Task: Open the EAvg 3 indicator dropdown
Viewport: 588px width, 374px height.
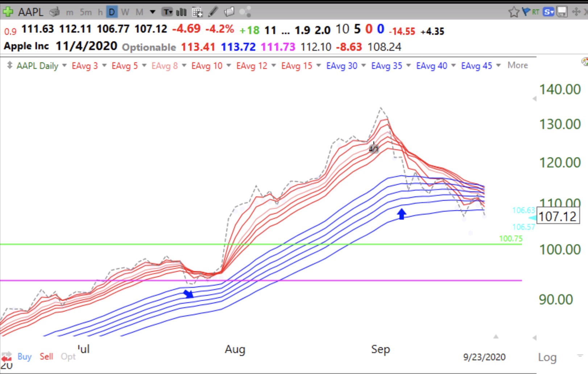Action: point(104,66)
